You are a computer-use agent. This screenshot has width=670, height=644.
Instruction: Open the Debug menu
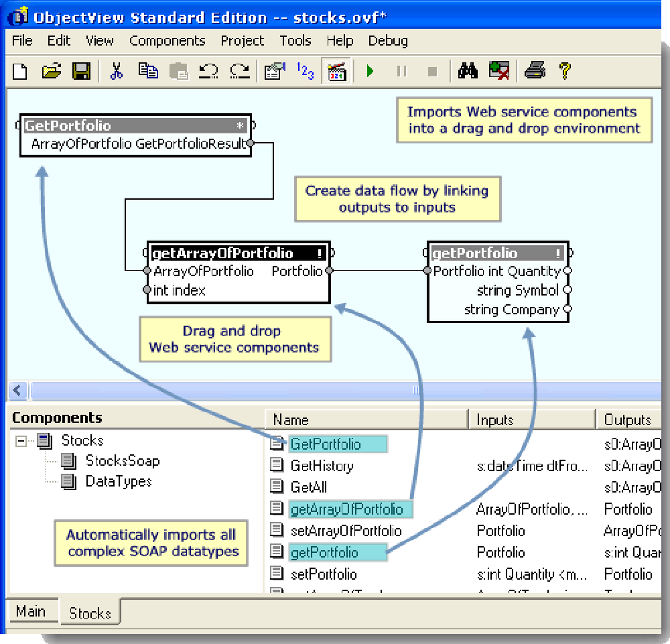(x=388, y=41)
